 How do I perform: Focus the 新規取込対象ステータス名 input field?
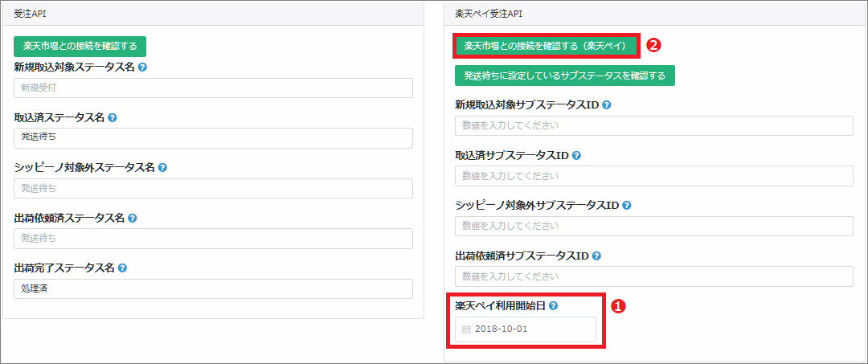pos(214,88)
